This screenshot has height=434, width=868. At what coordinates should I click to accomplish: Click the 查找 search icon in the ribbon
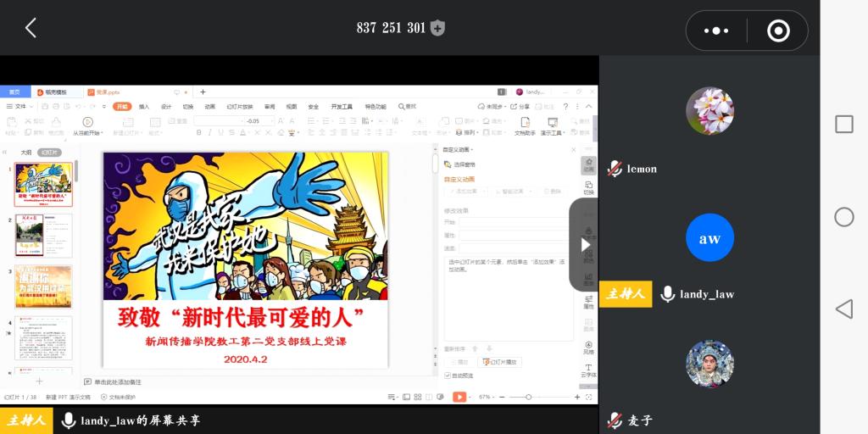tap(406, 107)
